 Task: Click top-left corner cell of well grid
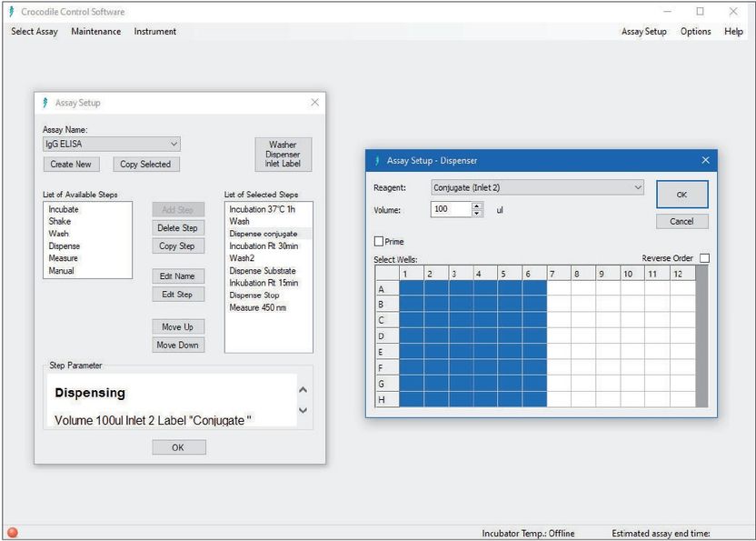(387, 274)
